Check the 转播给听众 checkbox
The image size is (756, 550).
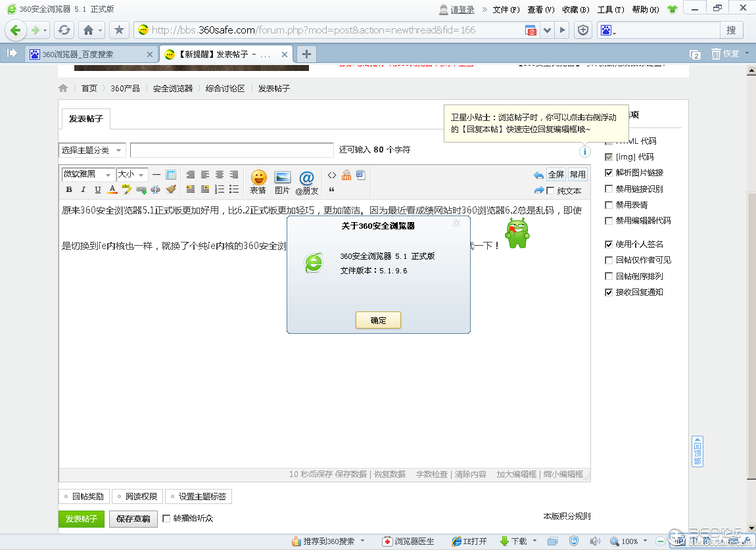[x=166, y=518]
